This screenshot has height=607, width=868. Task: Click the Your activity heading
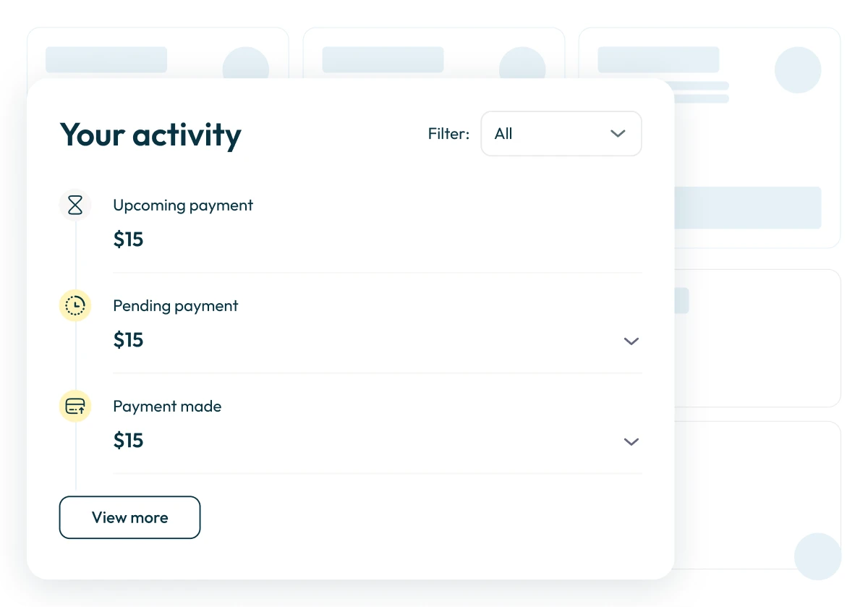[x=150, y=135]
